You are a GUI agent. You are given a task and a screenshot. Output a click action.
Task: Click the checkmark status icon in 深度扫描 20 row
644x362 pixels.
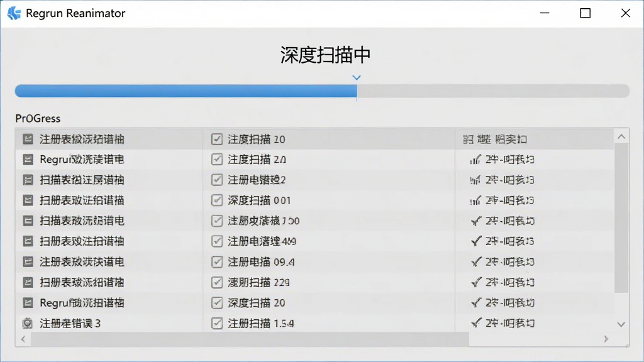pos(475,302)
